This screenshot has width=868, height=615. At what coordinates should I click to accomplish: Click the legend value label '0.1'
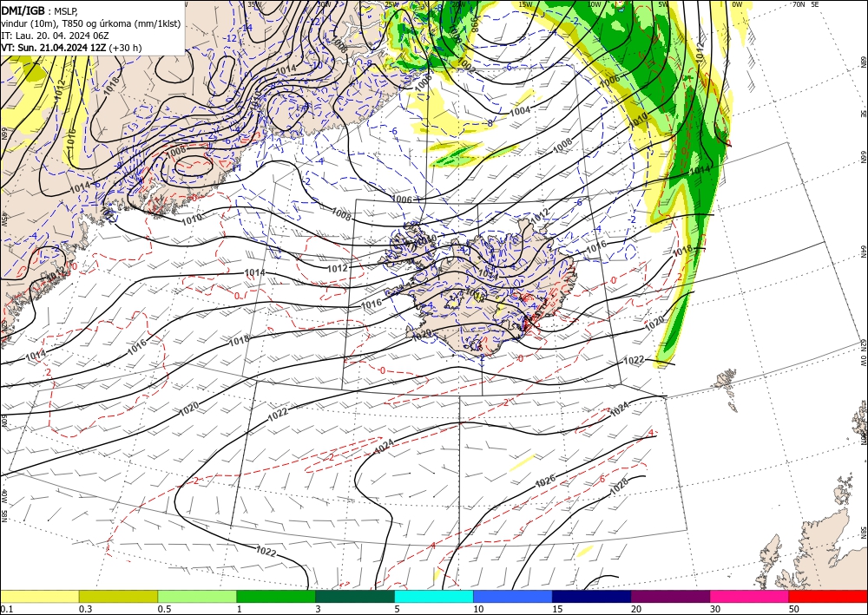[5, 609]
